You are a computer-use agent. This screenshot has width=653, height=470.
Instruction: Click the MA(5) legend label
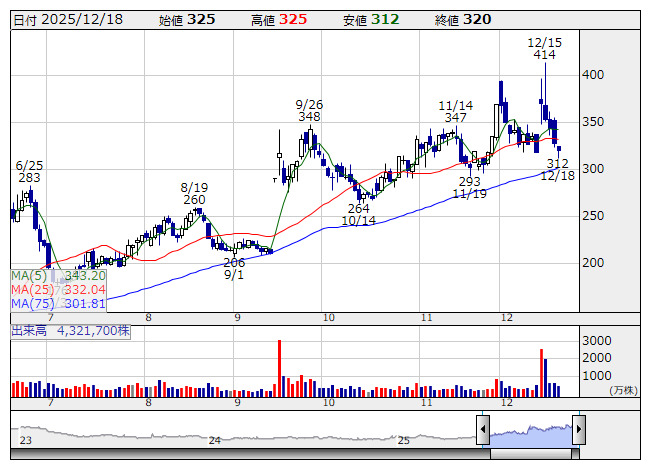(x=28, y=275)
